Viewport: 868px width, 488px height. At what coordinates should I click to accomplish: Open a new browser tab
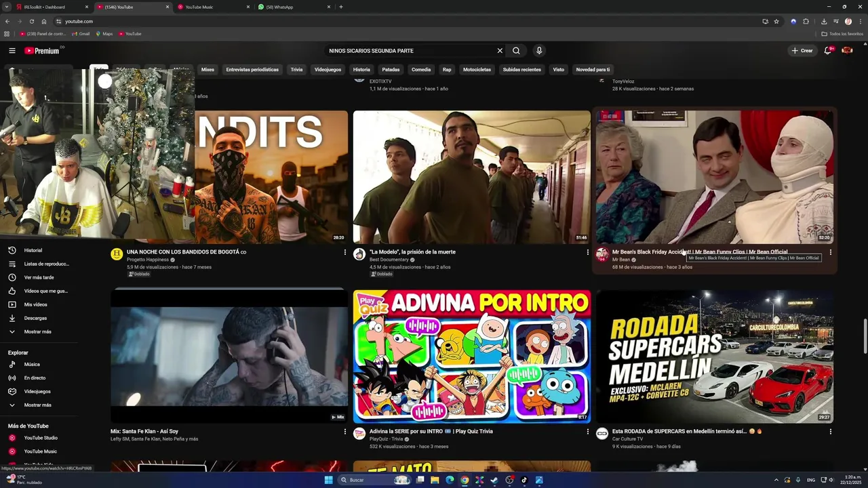pos(341,7)
